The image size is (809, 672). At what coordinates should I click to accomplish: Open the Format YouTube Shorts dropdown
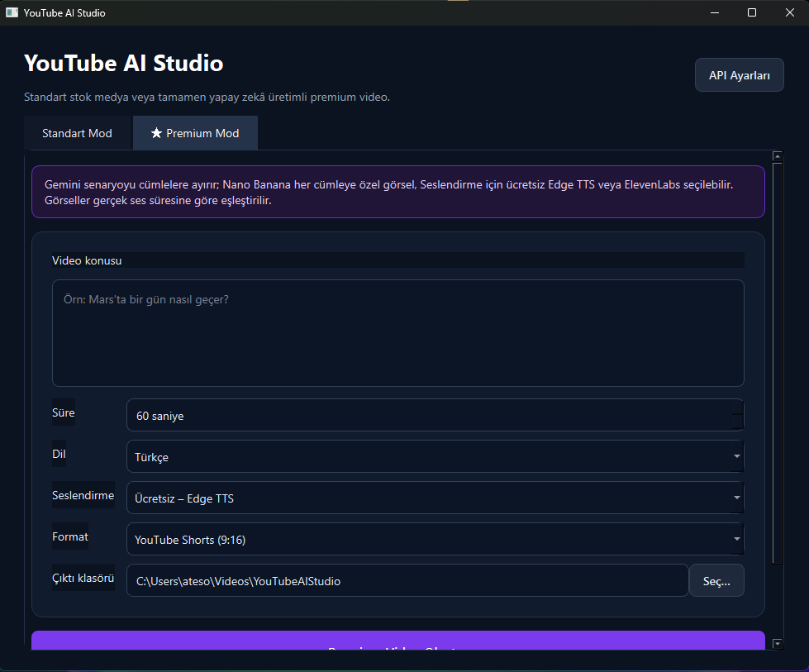[x=435, y=539]
